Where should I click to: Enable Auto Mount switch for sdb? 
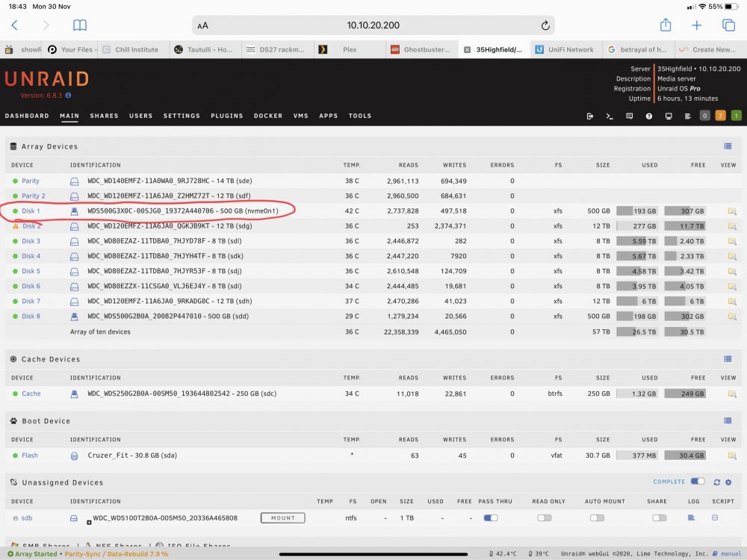(x=597, y=517)
